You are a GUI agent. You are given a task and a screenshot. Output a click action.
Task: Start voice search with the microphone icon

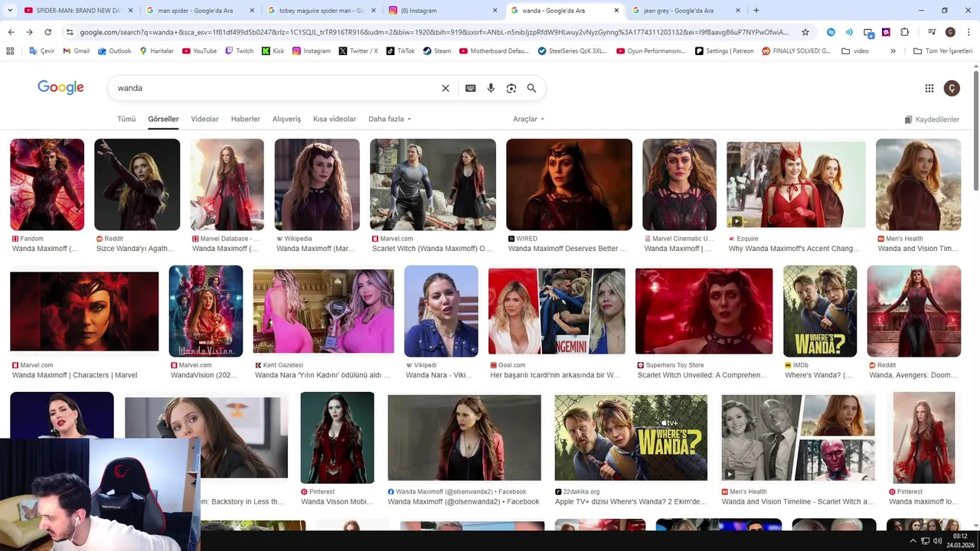pyautogui.click(x=491, y=88)
